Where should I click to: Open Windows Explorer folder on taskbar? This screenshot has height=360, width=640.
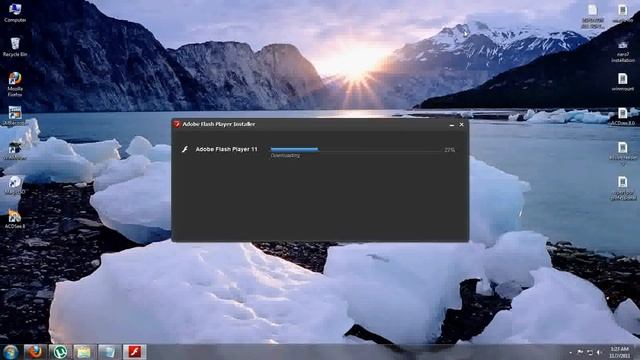[84, 352]
